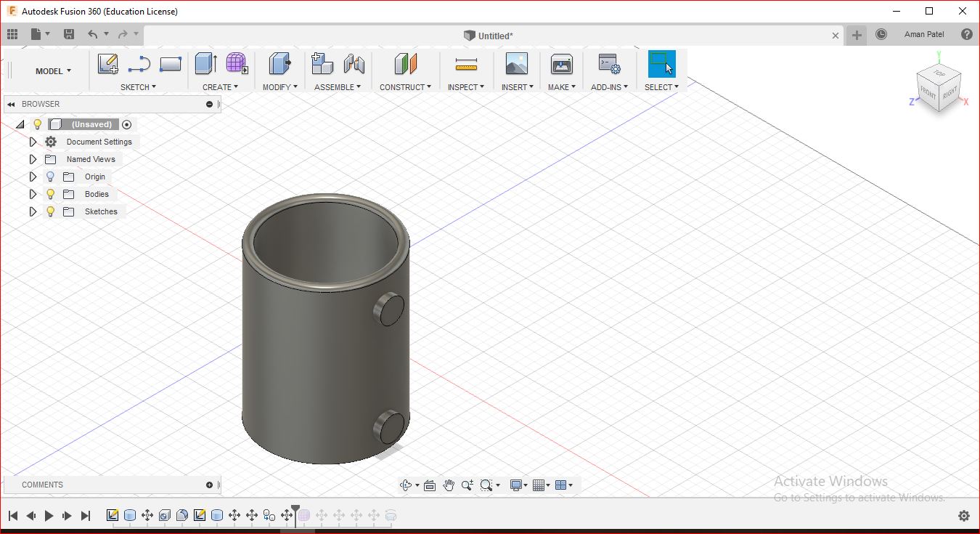This screenshot has height=534, width=980.
Task: Expand the Bodies folder arrow
Action: 33,194
